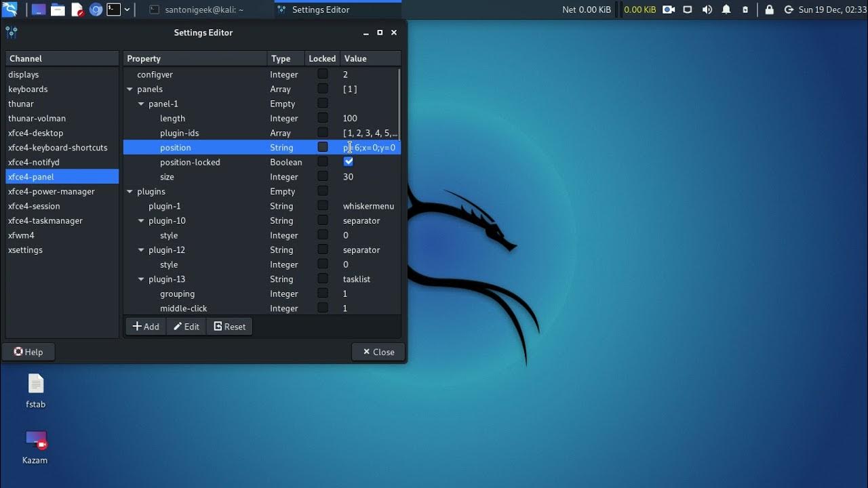Select the xfce4-keyboard-shortcuts channel
The image size is (868, 488).
[x=62, y=147]
